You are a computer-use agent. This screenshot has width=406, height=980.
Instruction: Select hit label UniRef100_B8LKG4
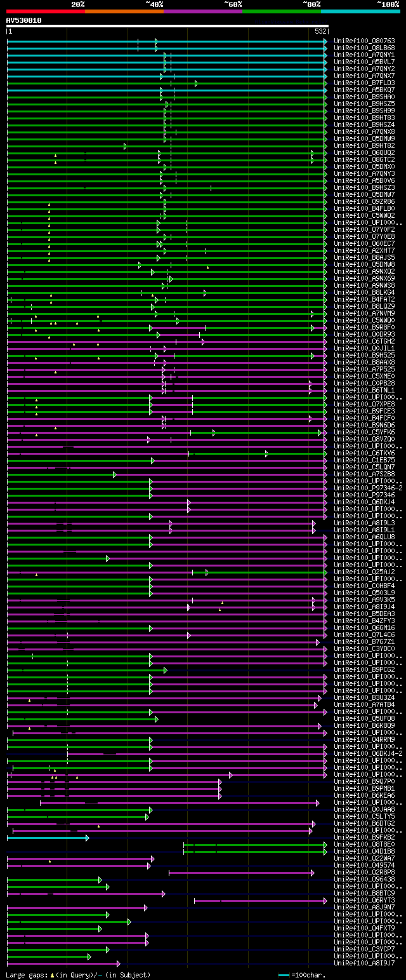(x=364, y=292)
